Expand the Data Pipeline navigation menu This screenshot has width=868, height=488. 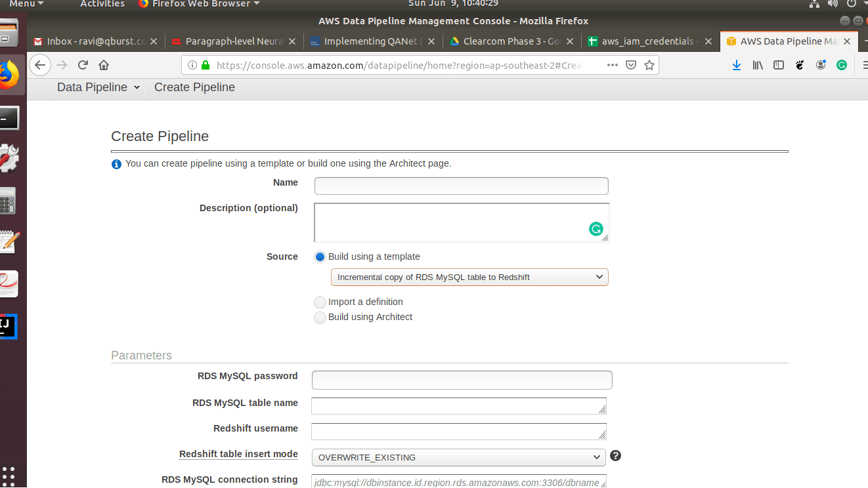98,87
